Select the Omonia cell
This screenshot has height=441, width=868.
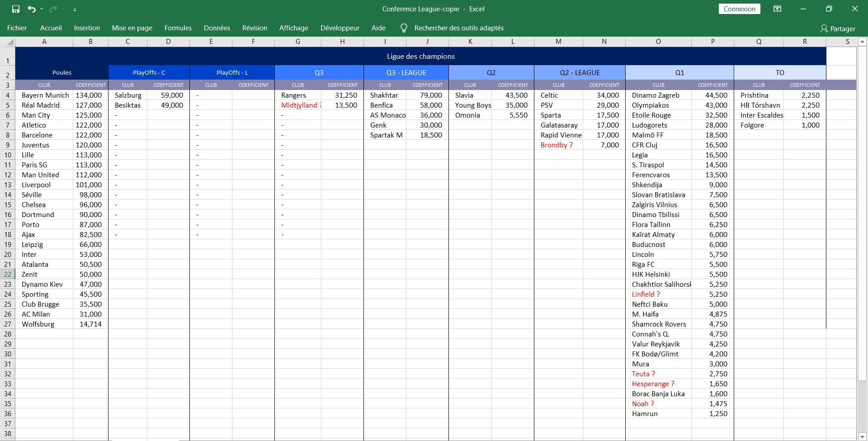[x=470, y=115]
